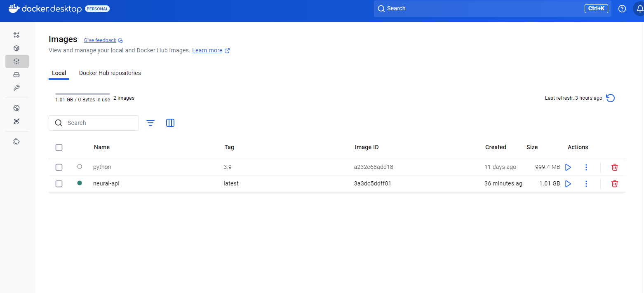Open Builds view from sidebar wrench icon
Image resolution: width=644 pixels, height=293 pixels.
(16, 88)
